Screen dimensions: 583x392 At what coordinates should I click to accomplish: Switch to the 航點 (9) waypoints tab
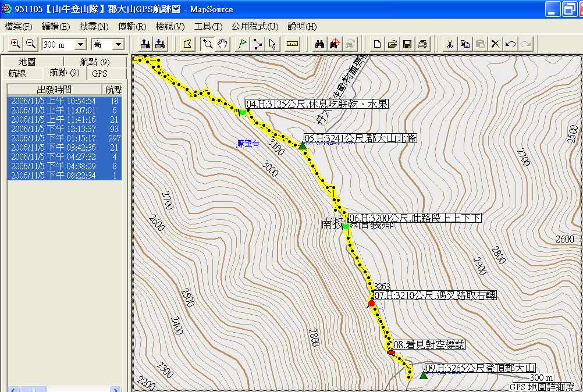coord(95,62)
